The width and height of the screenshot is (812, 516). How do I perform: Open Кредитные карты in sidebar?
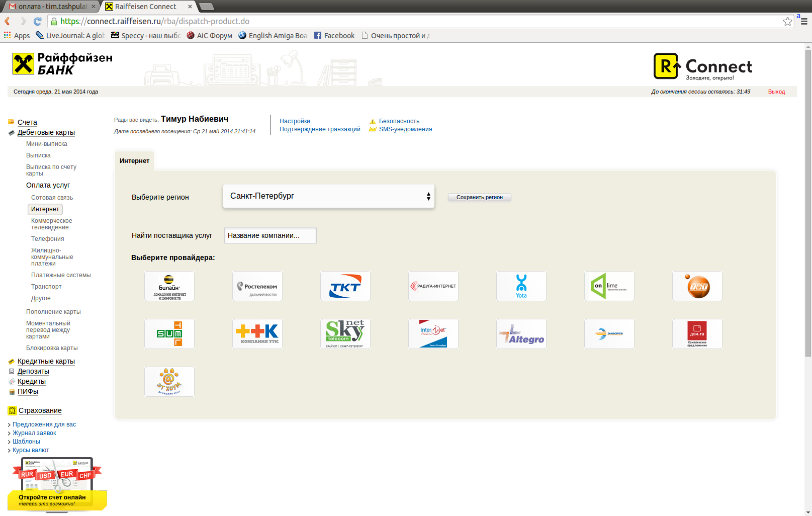(x=46, y=361)
